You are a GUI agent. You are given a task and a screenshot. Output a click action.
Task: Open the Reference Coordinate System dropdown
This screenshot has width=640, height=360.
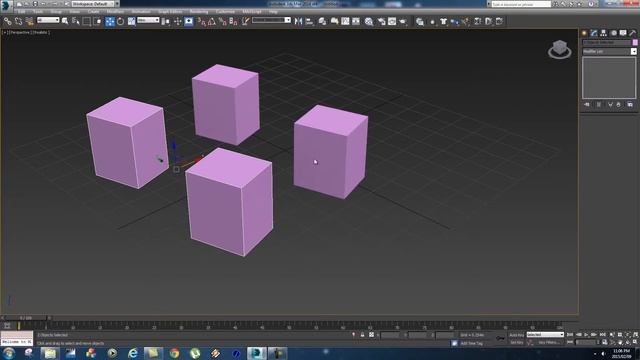point(148,20)
